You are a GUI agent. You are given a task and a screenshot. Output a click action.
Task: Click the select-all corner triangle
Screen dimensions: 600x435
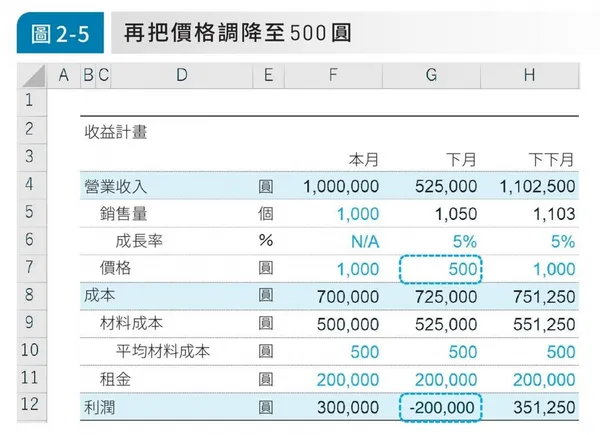tap(32, 76)
